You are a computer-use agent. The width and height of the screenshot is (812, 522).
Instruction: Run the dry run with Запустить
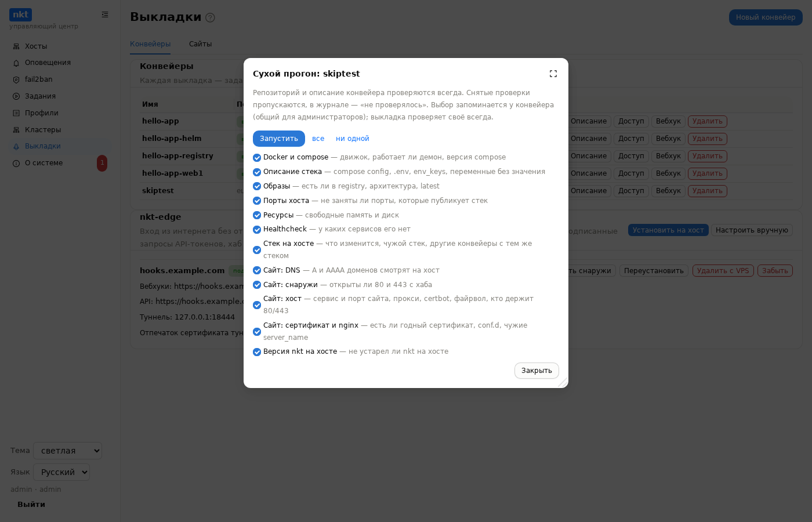pos(279,139)
